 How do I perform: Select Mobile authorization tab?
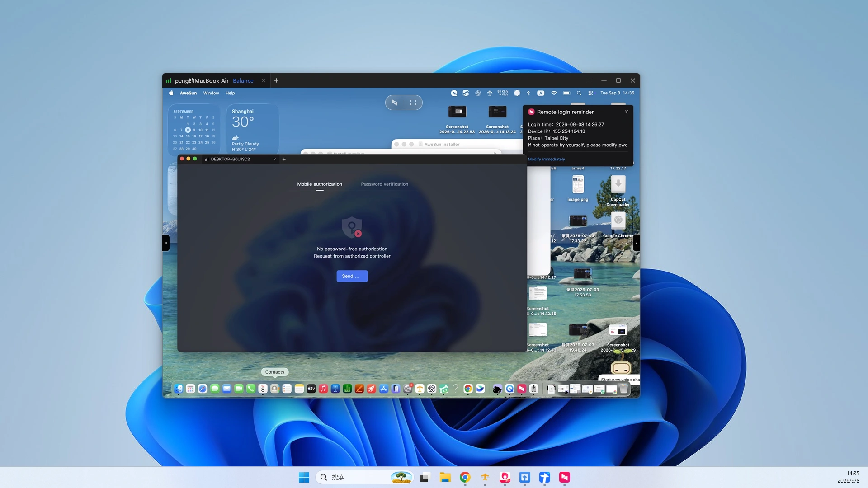(x=320, y=184)
